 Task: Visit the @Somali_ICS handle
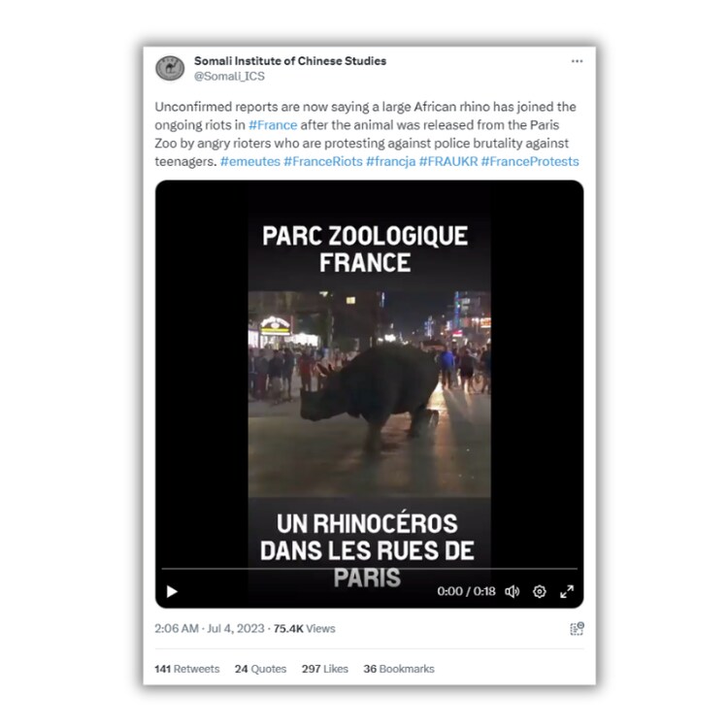(x=229, y=76)
